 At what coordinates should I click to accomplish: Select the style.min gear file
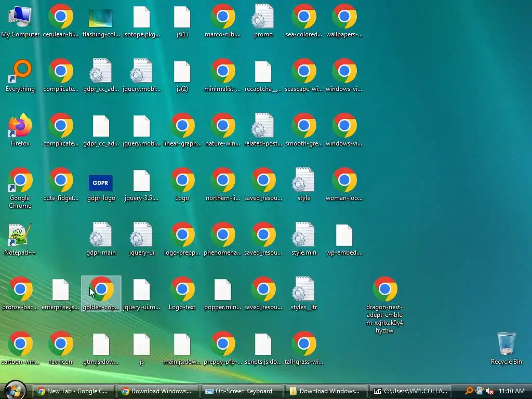click(303, 239)
